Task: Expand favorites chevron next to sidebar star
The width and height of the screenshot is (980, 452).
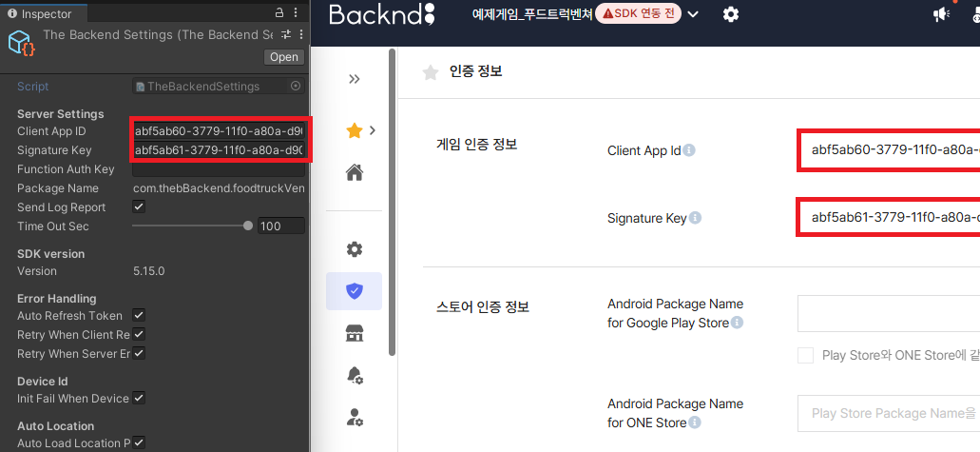Action: pyautogui.click(x=374, y=130)
